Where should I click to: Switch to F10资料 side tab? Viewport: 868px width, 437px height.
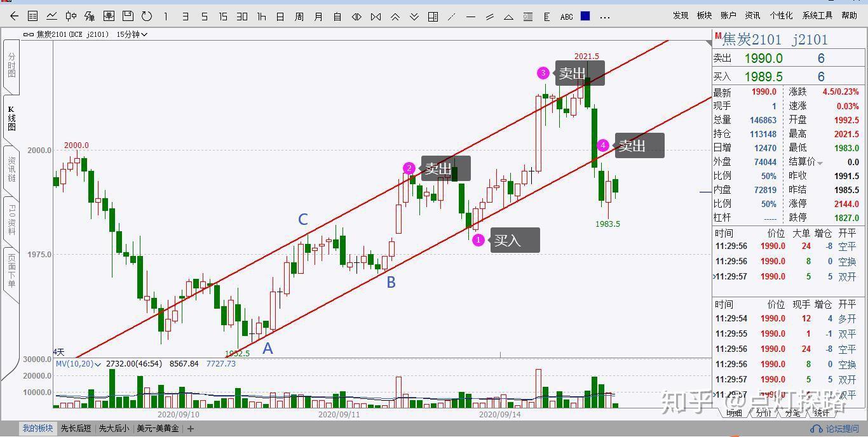(x=11, y=219)
